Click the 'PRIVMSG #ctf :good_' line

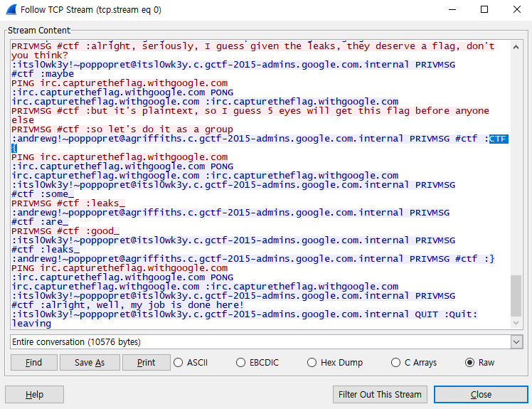pos(65,231)
